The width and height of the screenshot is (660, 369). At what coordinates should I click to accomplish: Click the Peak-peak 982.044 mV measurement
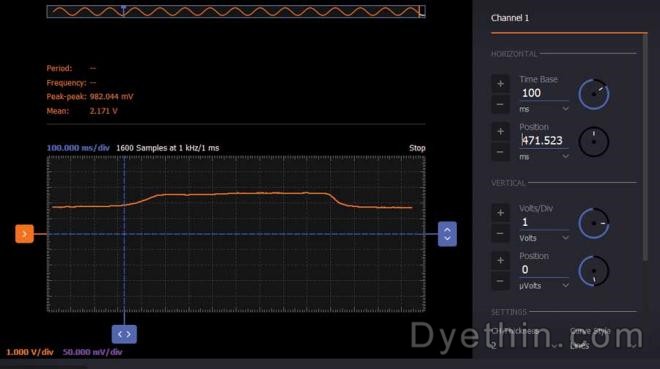90,97
